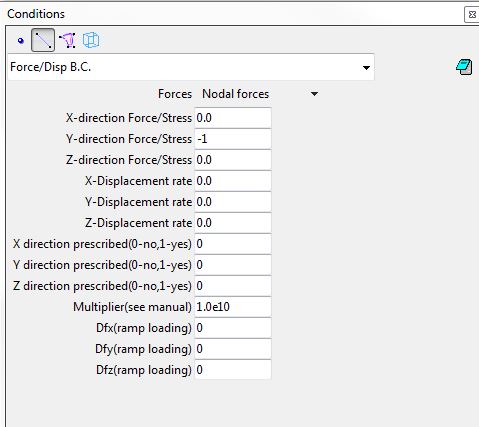
Task: Focus the X-Displacement rate field
Action: click(x=233, y=181)
